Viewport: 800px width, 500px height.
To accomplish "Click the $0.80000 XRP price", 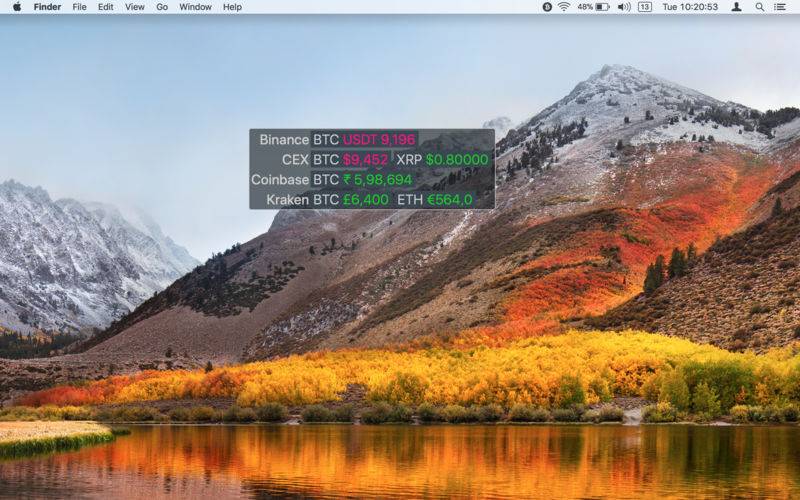I will point(457,160).
